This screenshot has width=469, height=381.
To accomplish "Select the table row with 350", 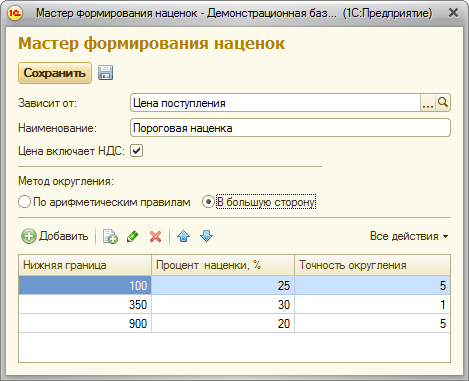I will tap(234, 304).
